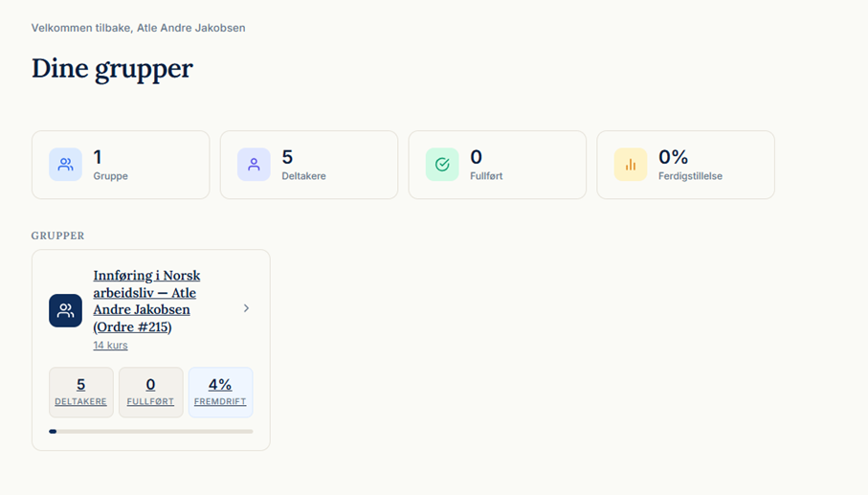Click the Velkommen tilbake greeting text
Image resolution: width=868 pixels, height=495 pixels.
point(138,28)
